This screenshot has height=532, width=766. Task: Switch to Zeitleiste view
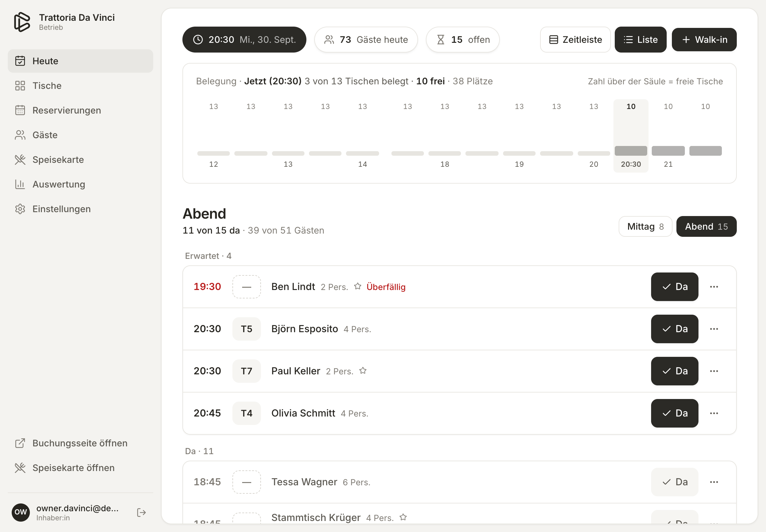[575, 40]
